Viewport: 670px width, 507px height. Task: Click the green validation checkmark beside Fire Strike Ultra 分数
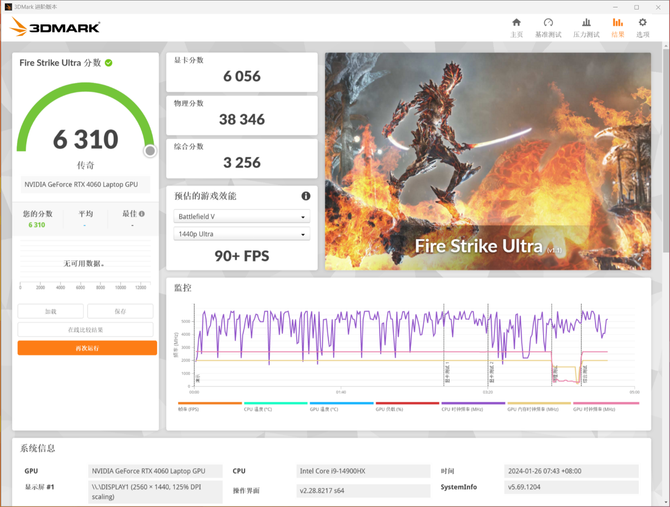(109, 63)
